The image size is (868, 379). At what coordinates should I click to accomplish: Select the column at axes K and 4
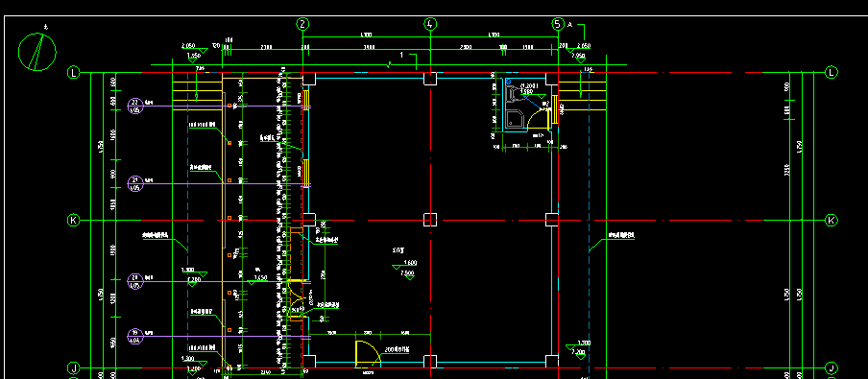click(430, 220)
